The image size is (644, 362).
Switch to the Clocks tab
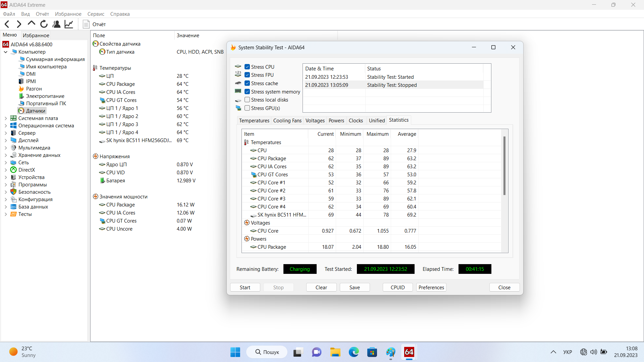[356, 121]
